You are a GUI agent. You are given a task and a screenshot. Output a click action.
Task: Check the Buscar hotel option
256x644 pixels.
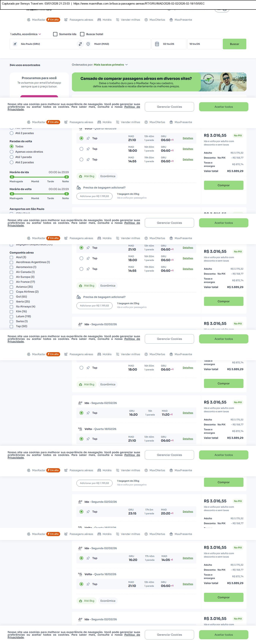click(82, 34)
